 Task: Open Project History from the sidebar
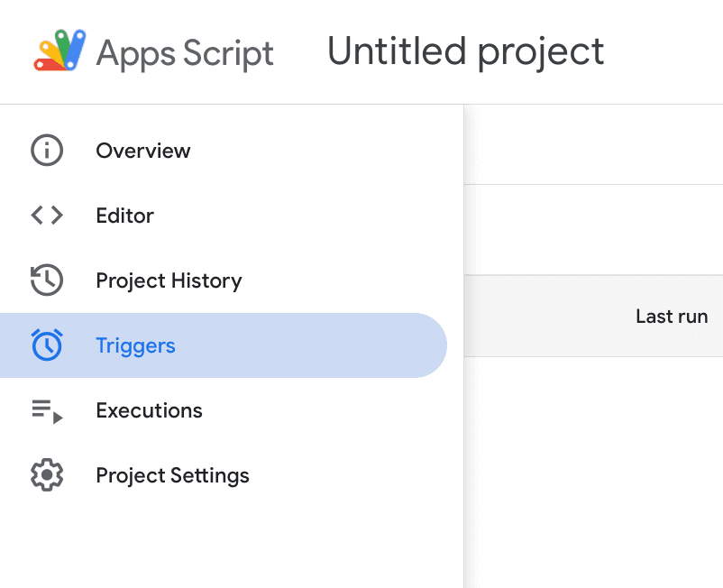224,280
